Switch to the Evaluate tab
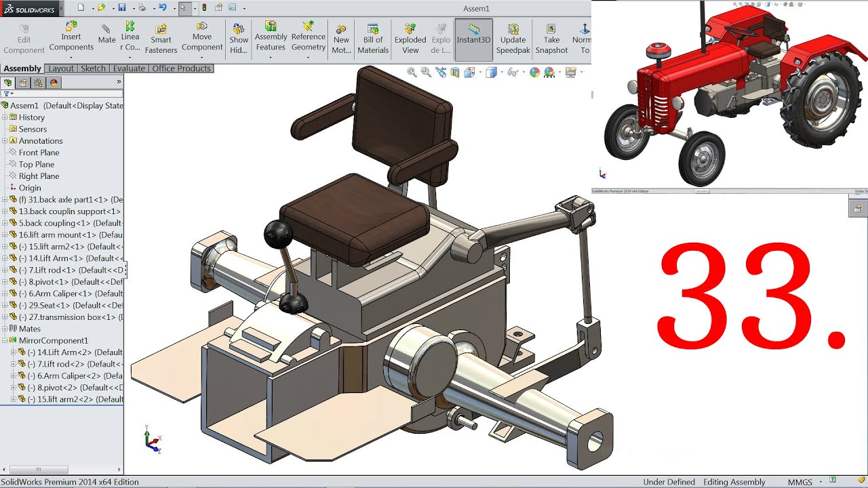 pyautogui.click(x=129, y=68)
